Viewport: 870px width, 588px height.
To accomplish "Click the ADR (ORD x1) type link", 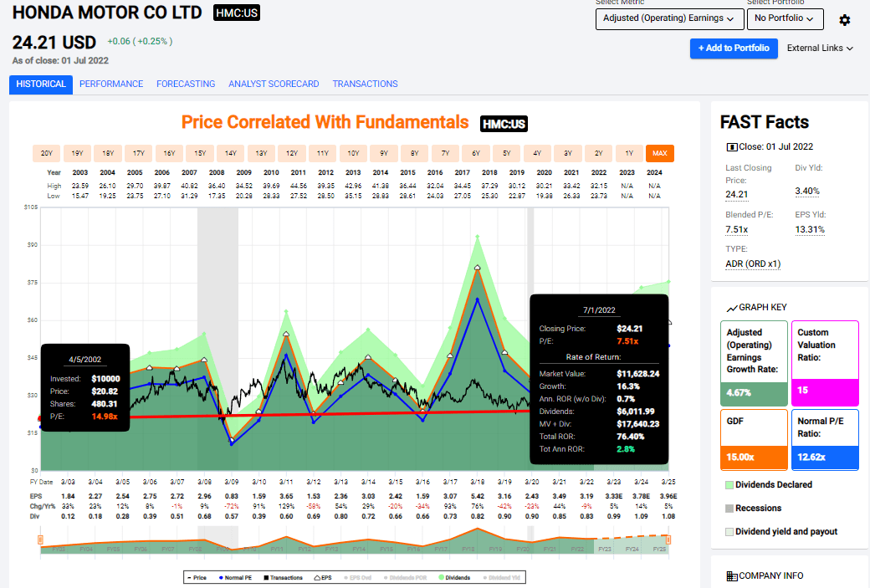I will (x=753, y=264).
